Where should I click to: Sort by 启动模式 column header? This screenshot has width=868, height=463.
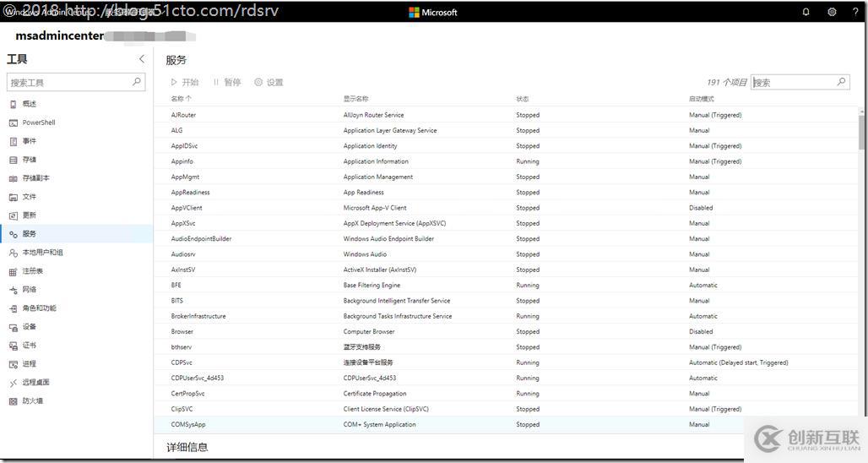pos(702,99)
